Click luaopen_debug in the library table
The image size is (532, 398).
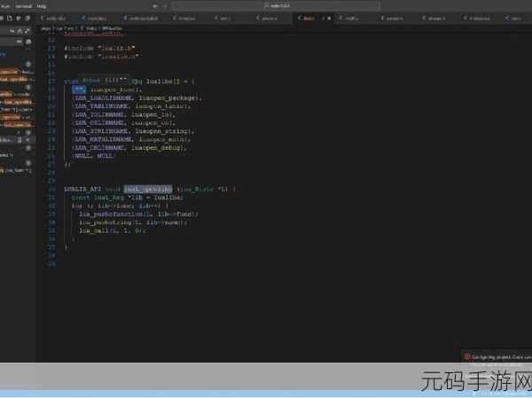156,148
